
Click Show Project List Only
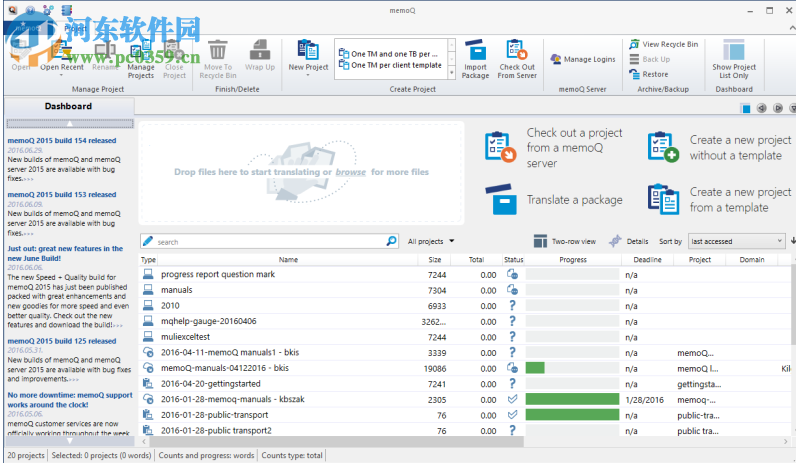tap(734, 59)
